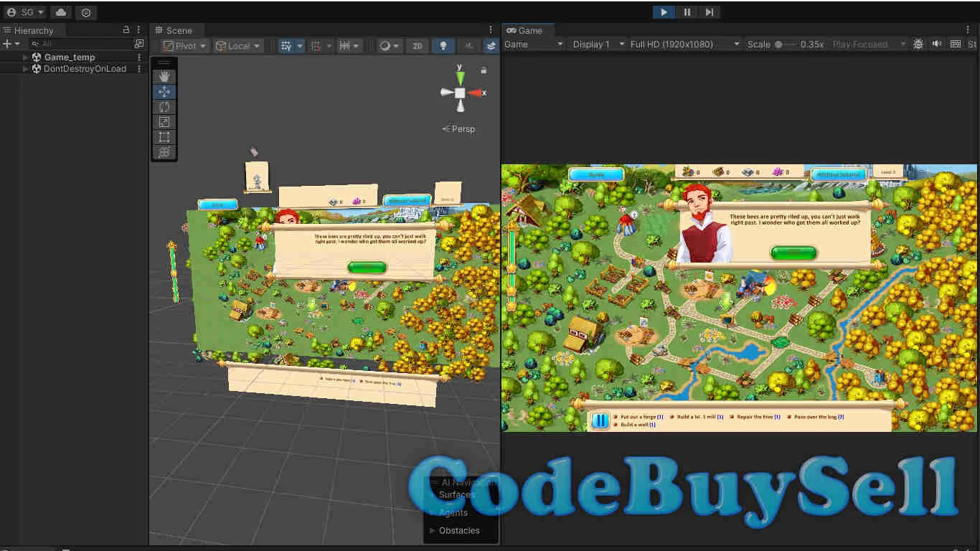Viewport: 980px width, 551px height.
Task: Click the Scene view gizmo lock icon
Action: pos(484,70)
